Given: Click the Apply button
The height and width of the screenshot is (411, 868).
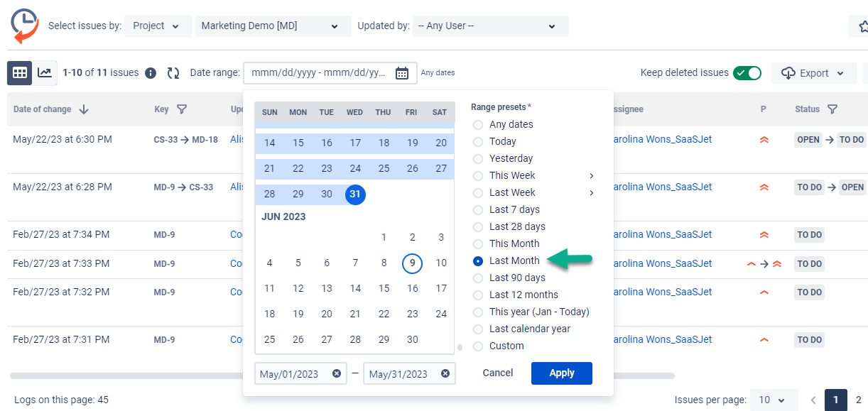Looking at the screenshot, I should click(561, 373).
